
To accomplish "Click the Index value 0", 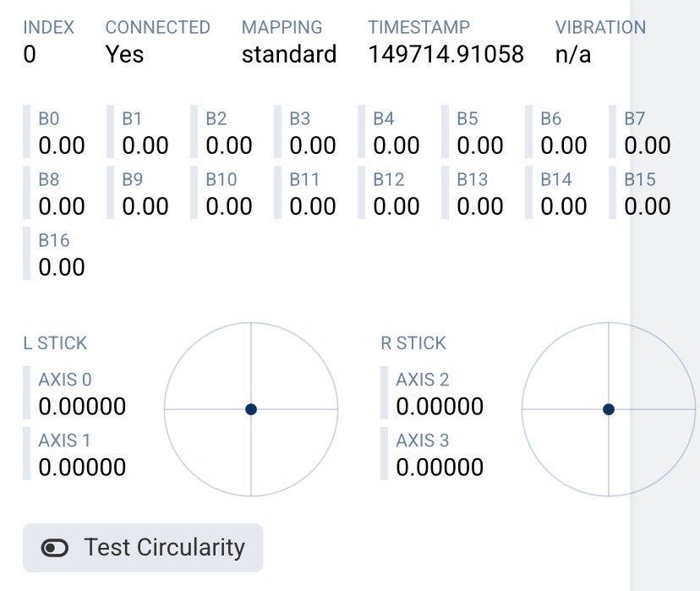I will (x=30, y=55).
